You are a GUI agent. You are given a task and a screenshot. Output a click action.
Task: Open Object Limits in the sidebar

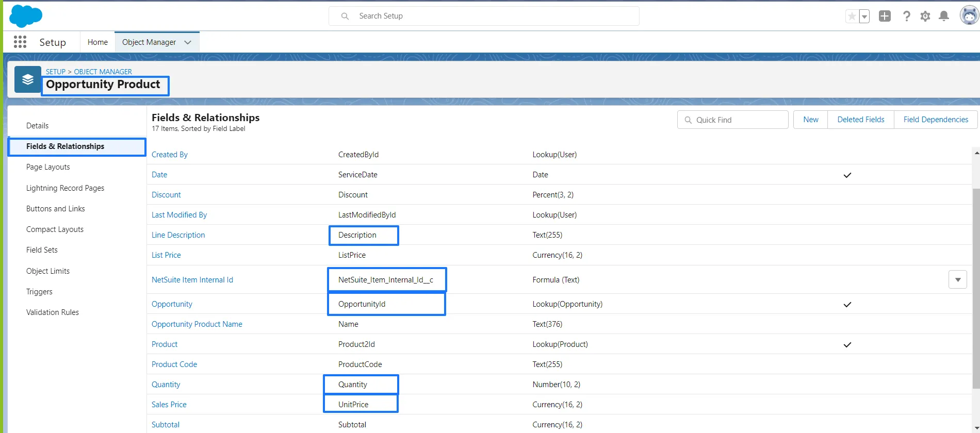pyautogui.click(x=48, y=271)
